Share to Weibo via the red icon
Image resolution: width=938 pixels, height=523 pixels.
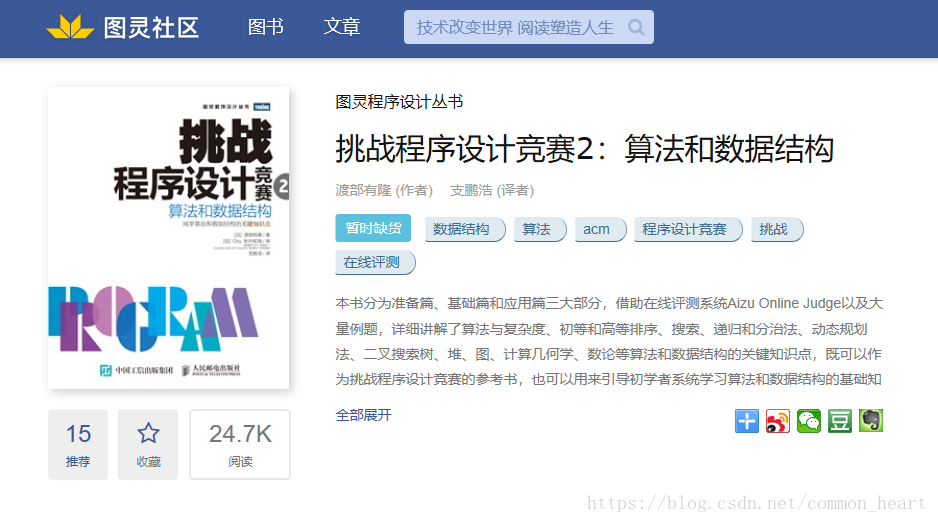[x=778, y=421]
